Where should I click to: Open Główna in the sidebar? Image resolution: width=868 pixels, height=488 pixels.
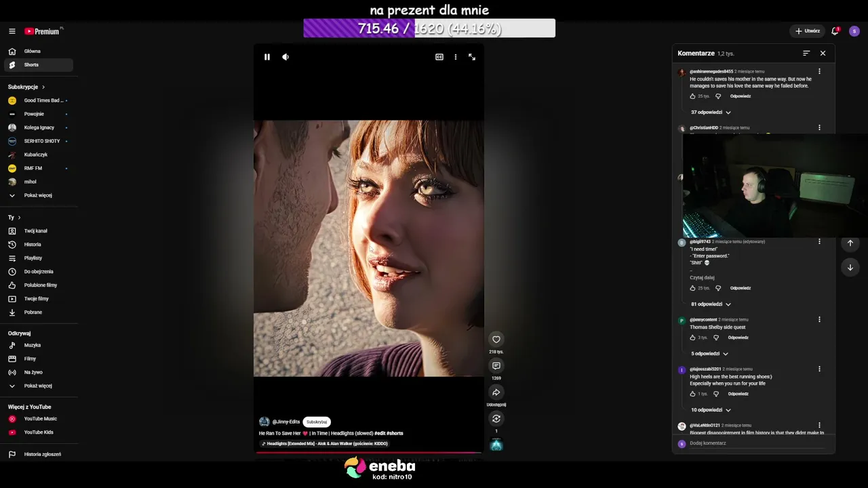(x=39, y=52)
